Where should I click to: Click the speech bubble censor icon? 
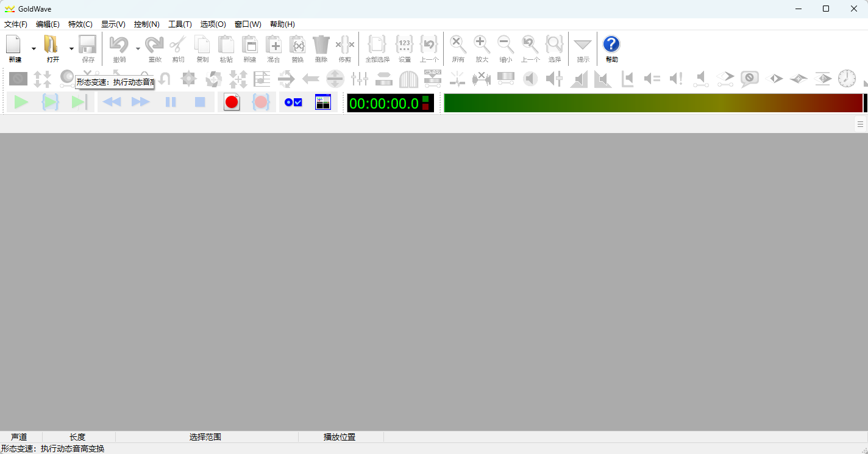[749, 78]
